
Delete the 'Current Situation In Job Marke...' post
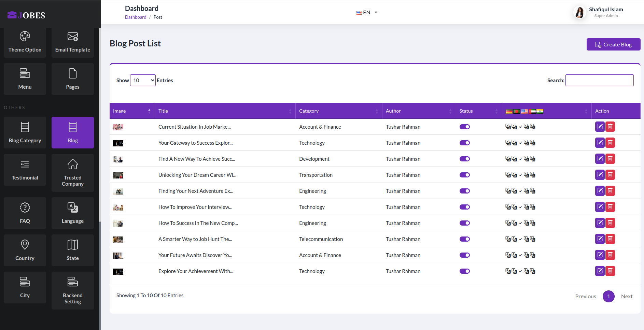[x=610, y=127]
